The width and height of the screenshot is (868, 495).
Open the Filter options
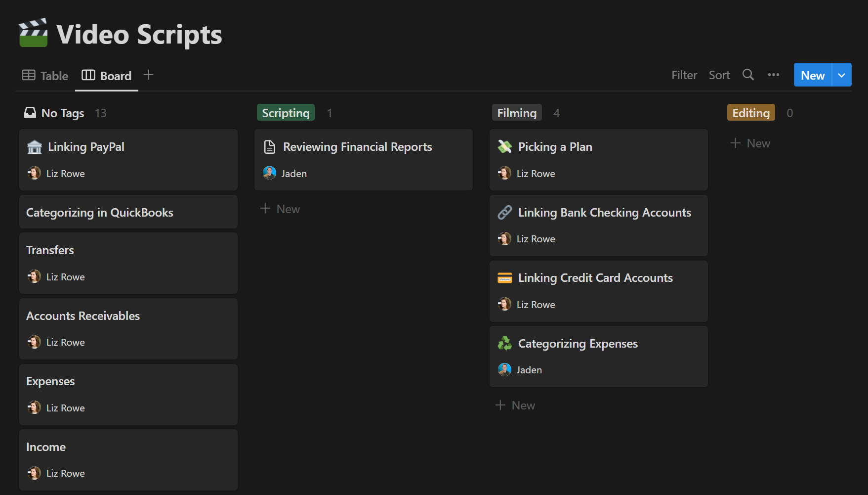[684, 75]
